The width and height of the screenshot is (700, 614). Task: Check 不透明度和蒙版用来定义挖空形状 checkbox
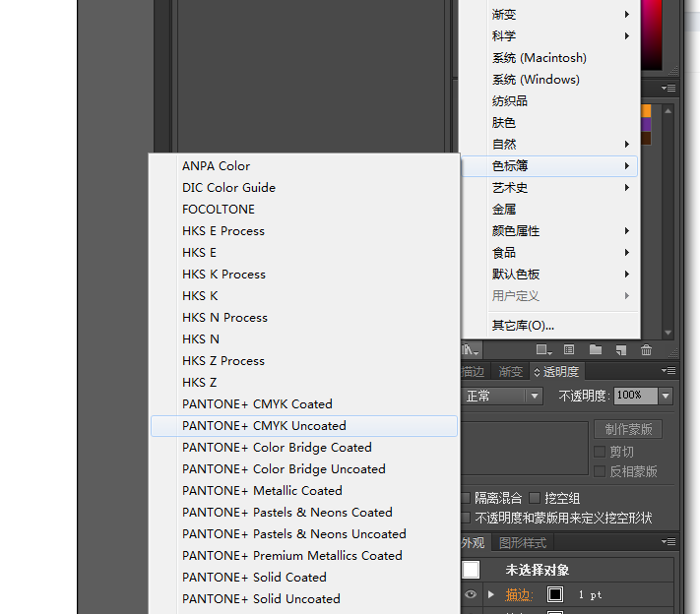(466, 518)
